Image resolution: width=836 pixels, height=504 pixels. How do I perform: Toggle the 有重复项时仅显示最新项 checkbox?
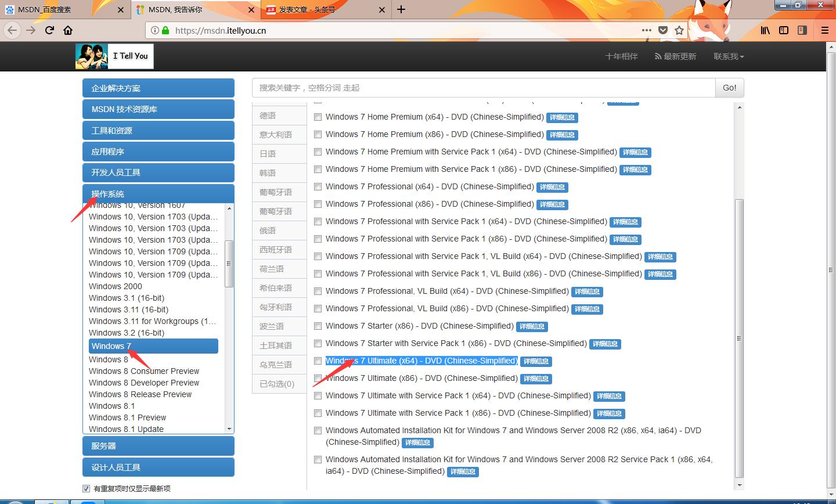[86, 488]
